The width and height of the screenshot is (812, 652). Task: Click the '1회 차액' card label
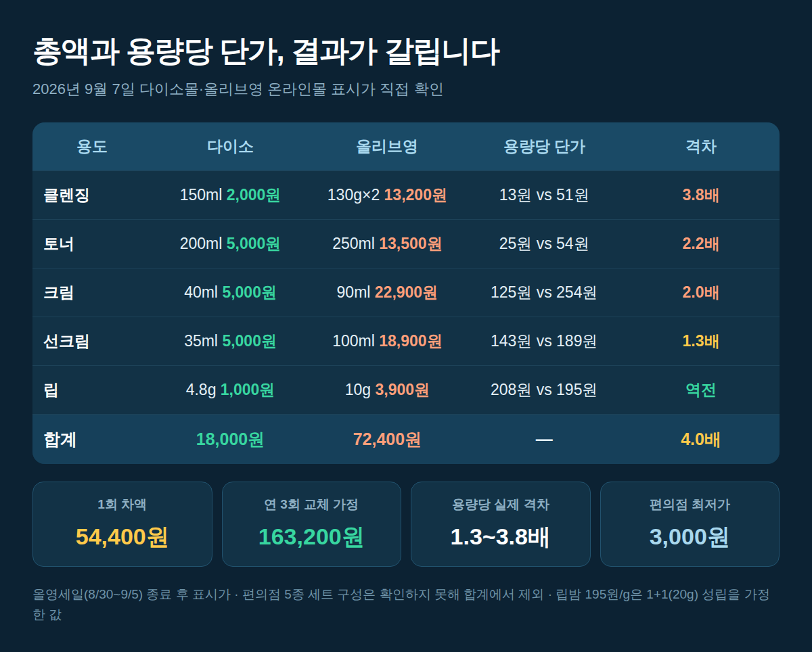click(122, 505)
